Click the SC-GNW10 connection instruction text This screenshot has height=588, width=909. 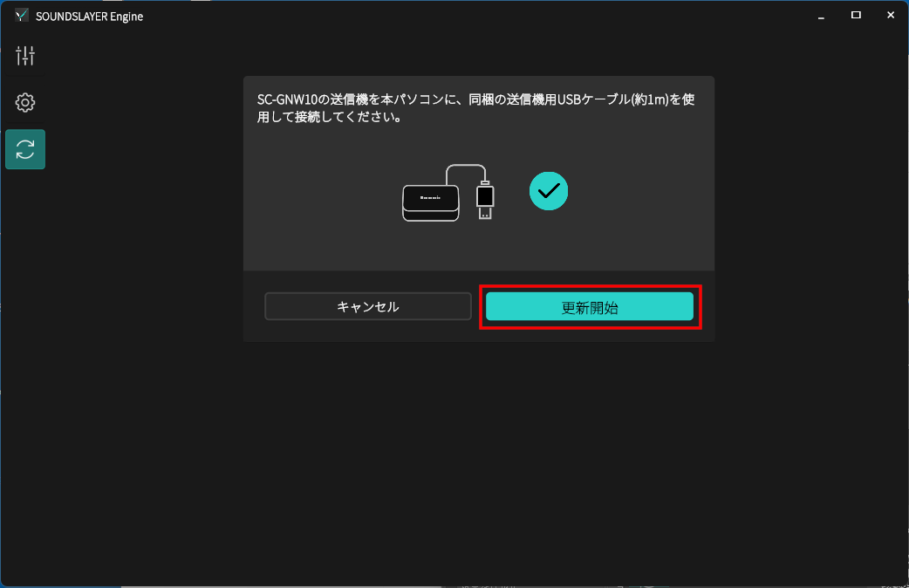(x=475, y=108)
